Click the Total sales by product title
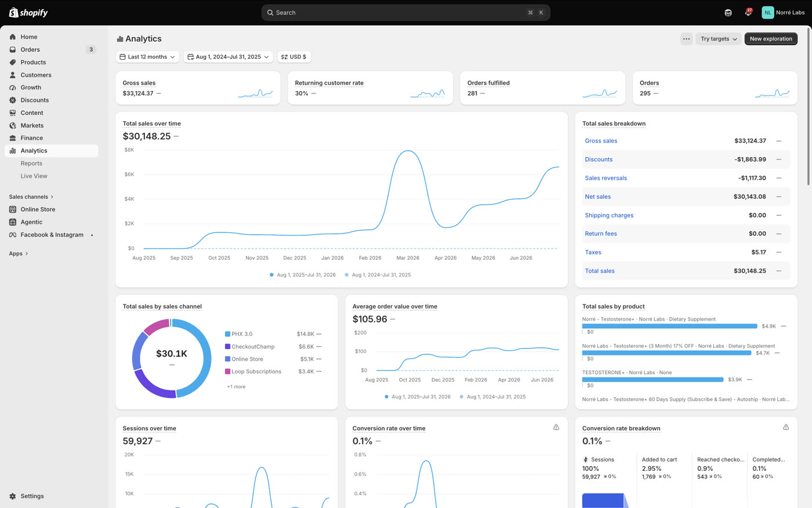 tap(613, 307)
